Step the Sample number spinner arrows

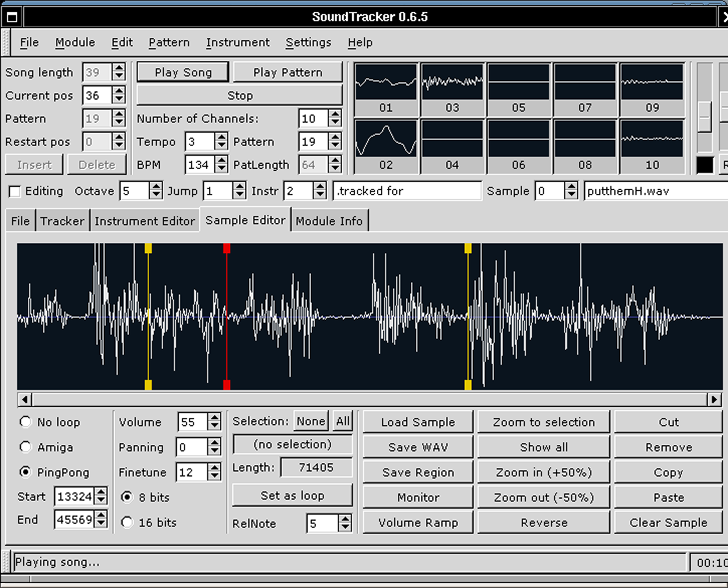[x=571, y=191]
